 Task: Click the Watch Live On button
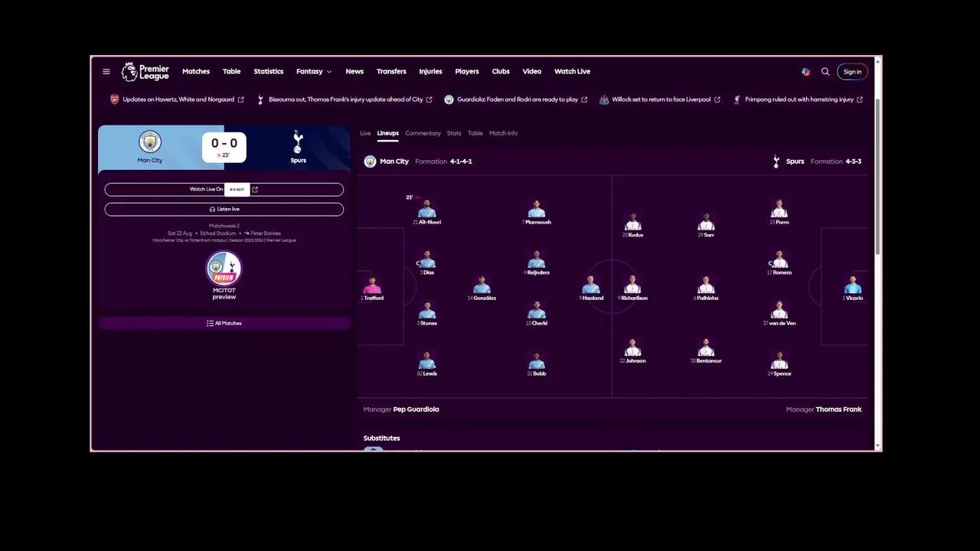(x=224, y=189)
